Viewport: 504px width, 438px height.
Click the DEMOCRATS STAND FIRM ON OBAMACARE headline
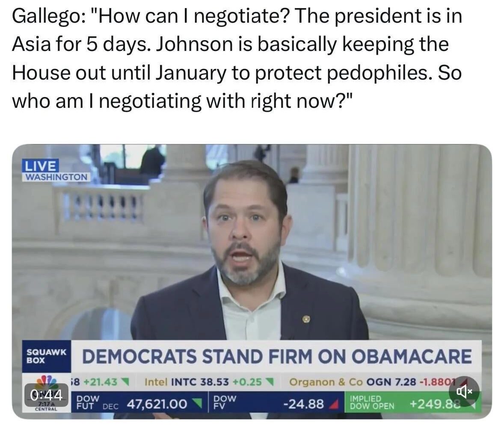(x=277, y=356)
